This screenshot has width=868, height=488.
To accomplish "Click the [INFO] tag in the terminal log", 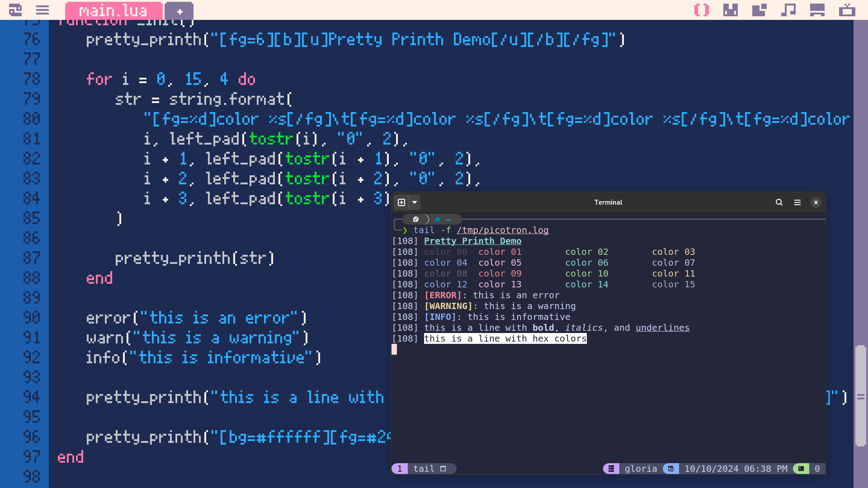I will [440, 317].
